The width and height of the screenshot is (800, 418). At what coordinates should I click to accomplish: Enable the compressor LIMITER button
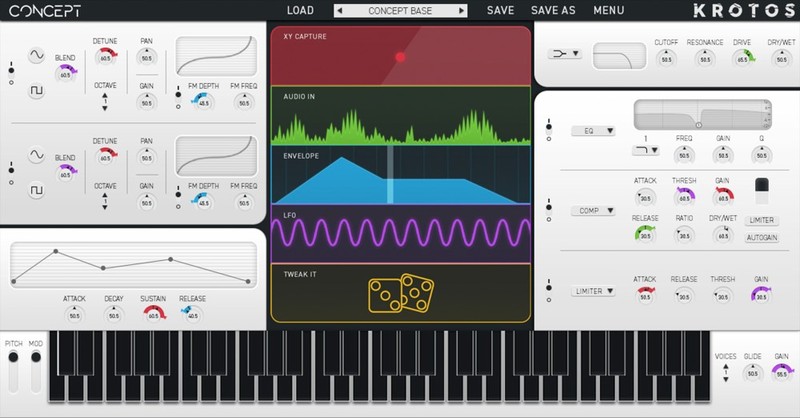click(x=762, y=220)
